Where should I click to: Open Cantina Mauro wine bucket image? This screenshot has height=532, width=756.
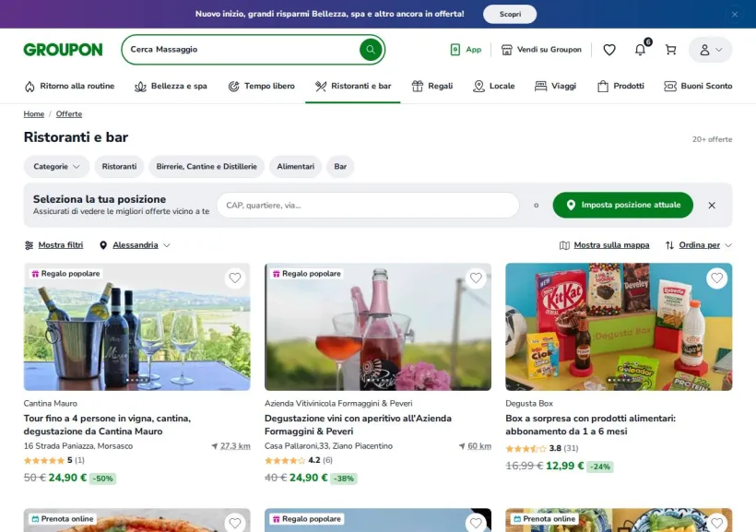pyautogui.click(x=137, y=327)
